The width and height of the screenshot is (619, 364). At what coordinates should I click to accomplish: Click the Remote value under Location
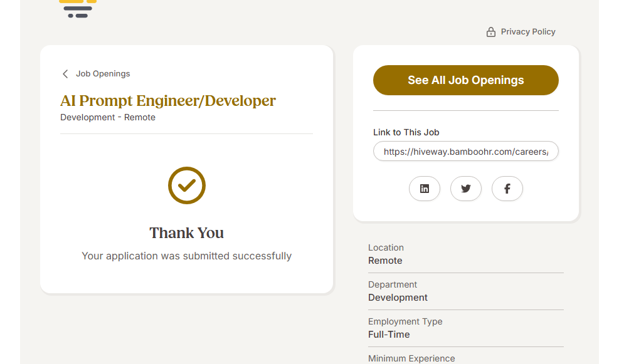coord(385,261)
